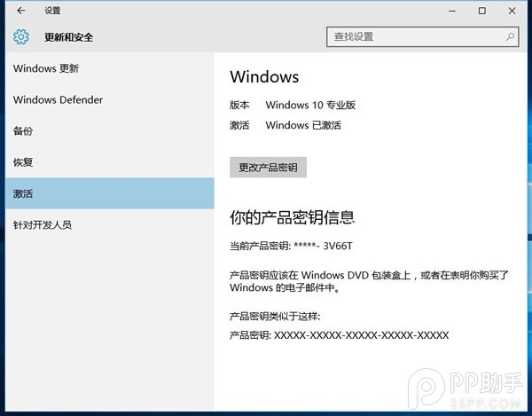Screen dimensions: 532x416
Task: Go back using the arrow icon
Action: 21,11
